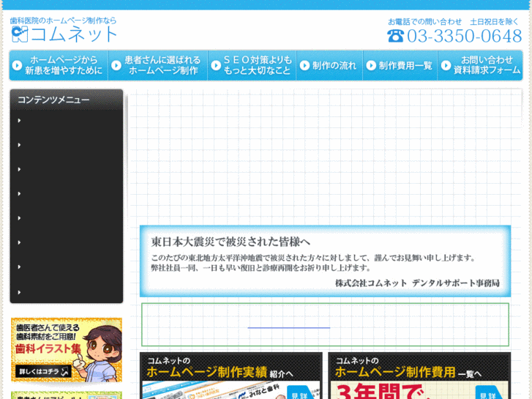Click the arrow icon on ホームページから新患を増やすために
This screenshot has width=532, height=399.
[x=18, y=66]
